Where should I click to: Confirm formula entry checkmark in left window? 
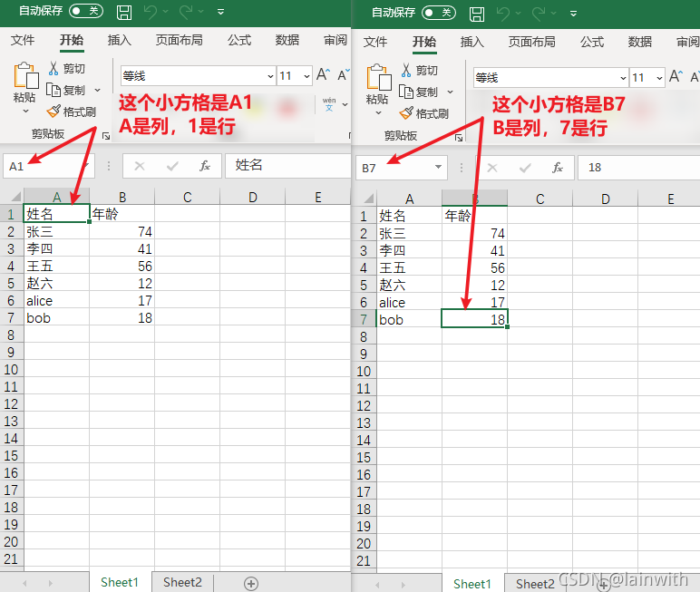(x=172, y=166)
